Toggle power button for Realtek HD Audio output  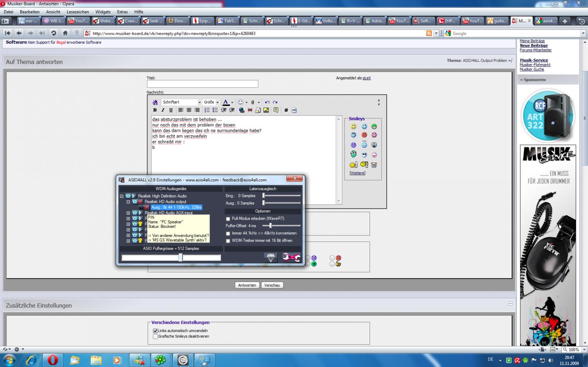(135, 202)
